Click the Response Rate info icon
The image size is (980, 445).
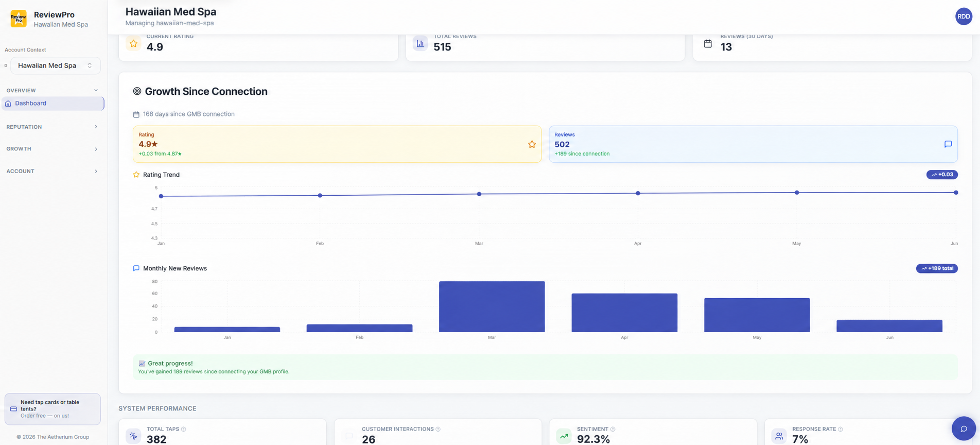[841, 429]
